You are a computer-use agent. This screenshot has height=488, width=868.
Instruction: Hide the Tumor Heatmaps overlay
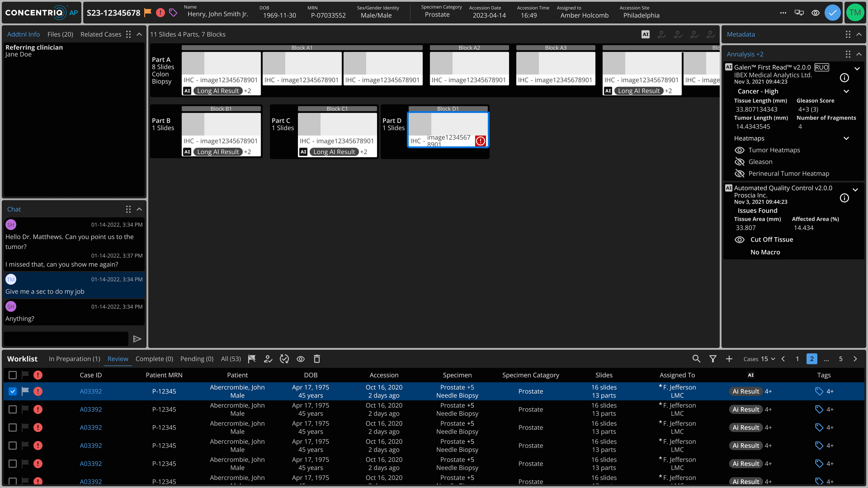tap(740, 150)
